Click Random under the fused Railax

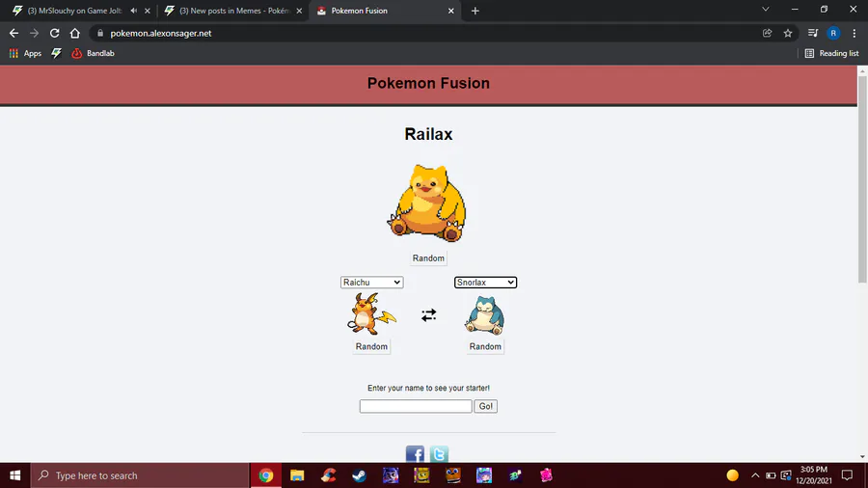pyautogui.click(x=428, y=258)
